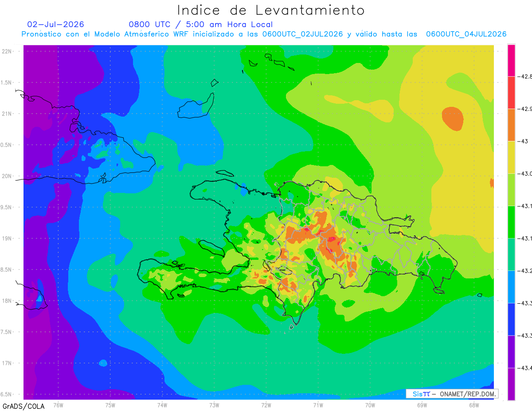Click the '-42.9' legend value
Screen dimensions: 532x411
pyautogui.click(x=525, y=109)
